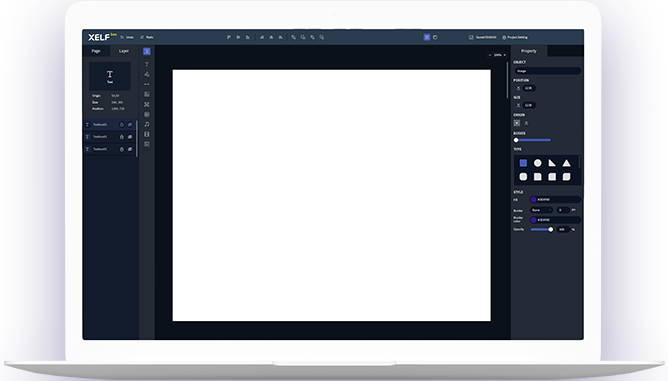Click the Fill color swatch
This screenshot has width=668, height=381.
coord(533,199)
